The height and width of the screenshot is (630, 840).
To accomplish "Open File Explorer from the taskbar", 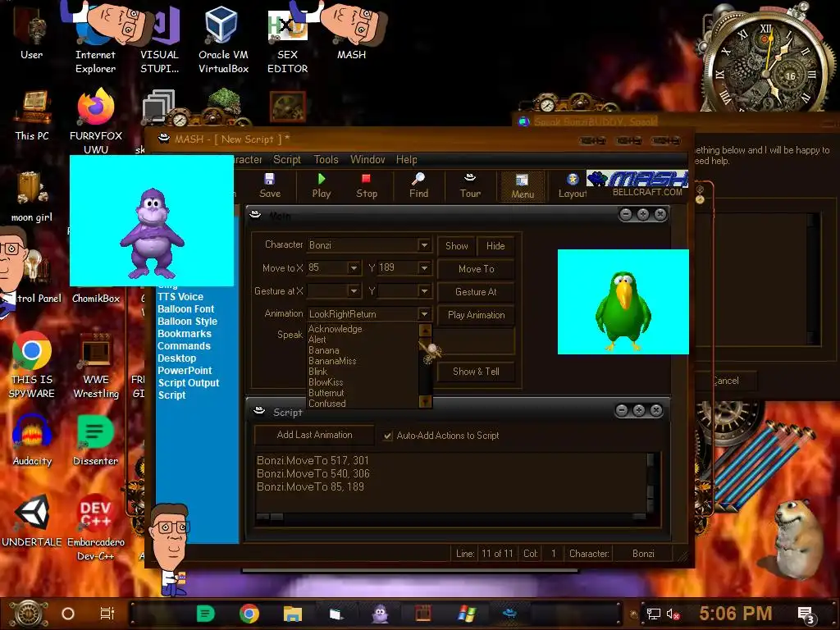I will pyautogui.click(x=293, y=614).
